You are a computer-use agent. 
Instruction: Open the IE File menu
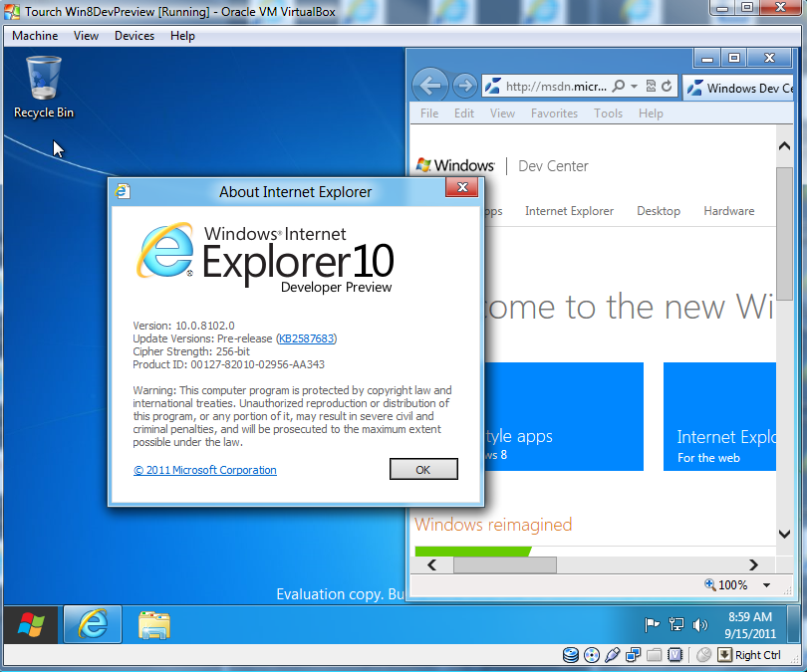click(x=429, y=113)
